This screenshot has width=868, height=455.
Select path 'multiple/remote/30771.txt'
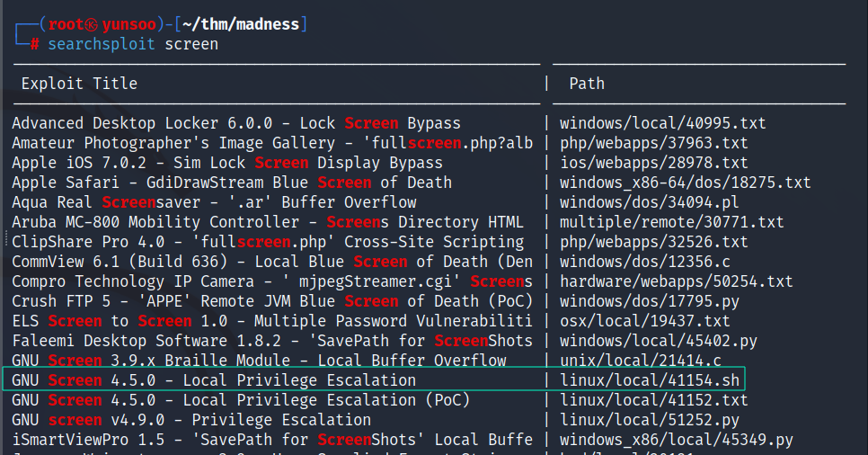tap(671, 222)
